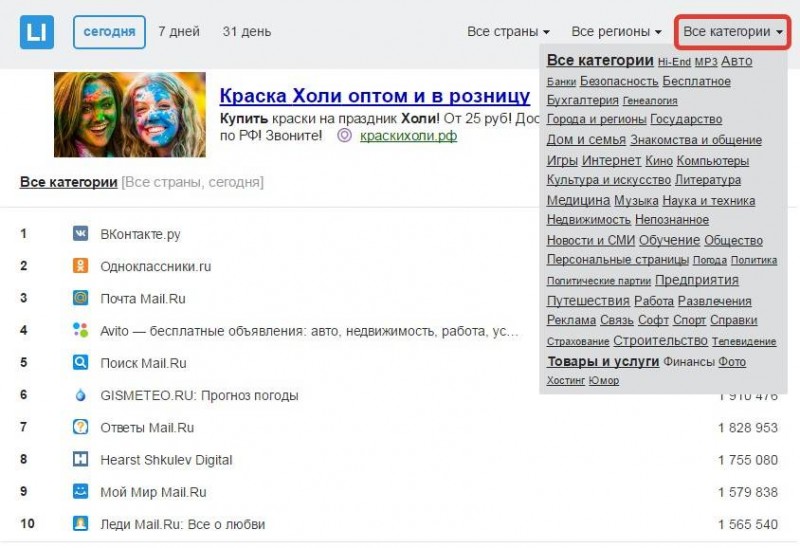Choose the MP3 category
This screenshot has width=800, height=548.
pyautogui.click(x=706, y=62)
